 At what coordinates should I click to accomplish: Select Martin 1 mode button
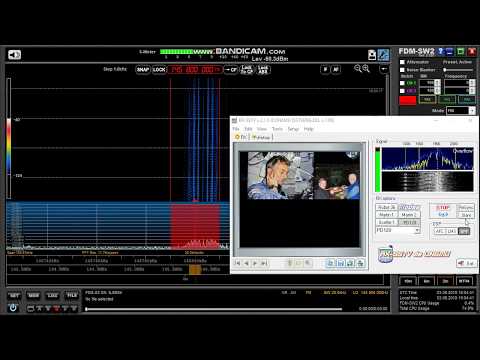(x=386, y=215)
